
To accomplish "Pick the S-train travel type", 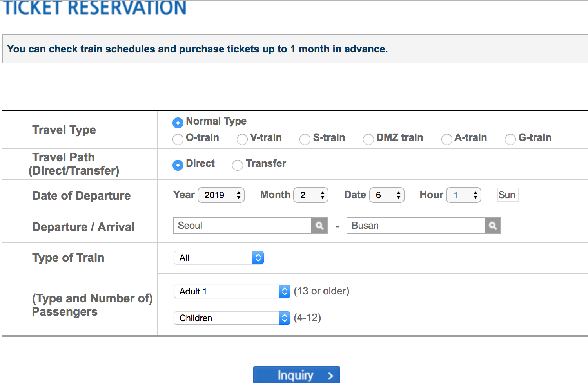I will coord(305,139).
